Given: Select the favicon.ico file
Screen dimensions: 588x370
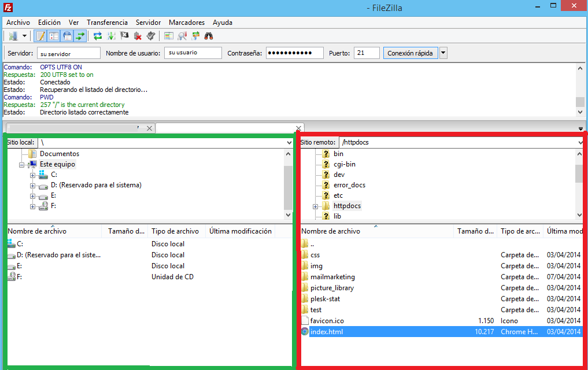Looking at the screenshot, I should click(x=327, y=321).
